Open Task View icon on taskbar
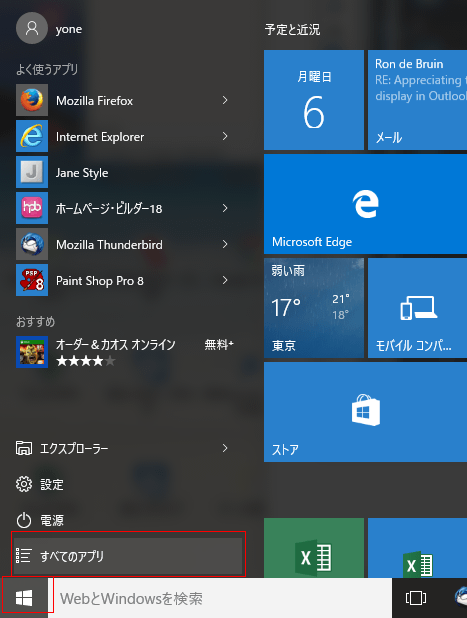Viewport: 467px width, 618px height. 416,598
